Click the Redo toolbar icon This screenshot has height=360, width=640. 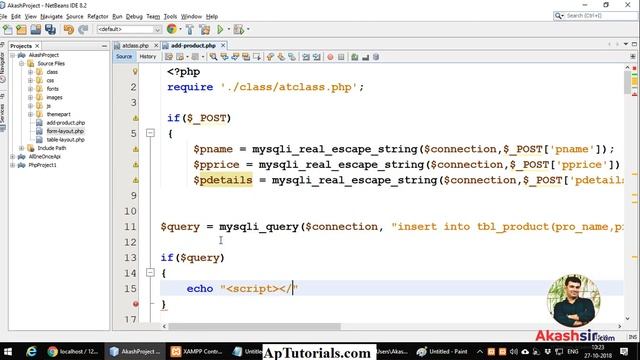(83, 29)
